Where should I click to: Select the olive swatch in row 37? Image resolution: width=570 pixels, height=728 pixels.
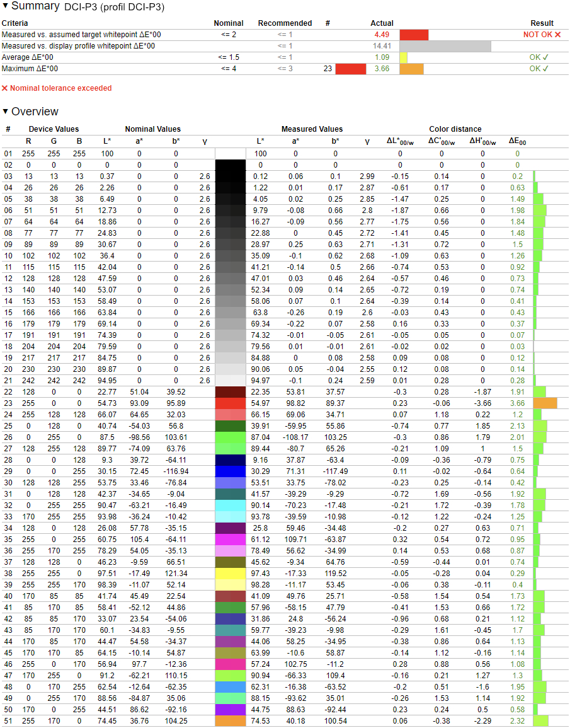231,562
